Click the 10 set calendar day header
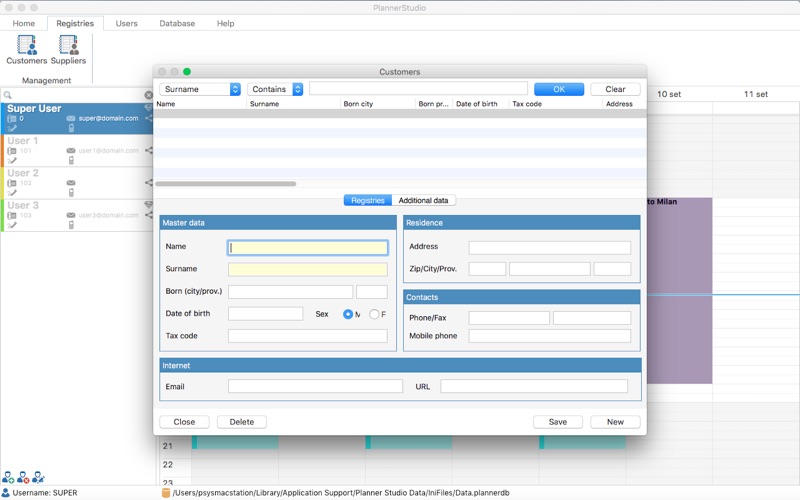The image size is (800, 500). coord(669,94)
